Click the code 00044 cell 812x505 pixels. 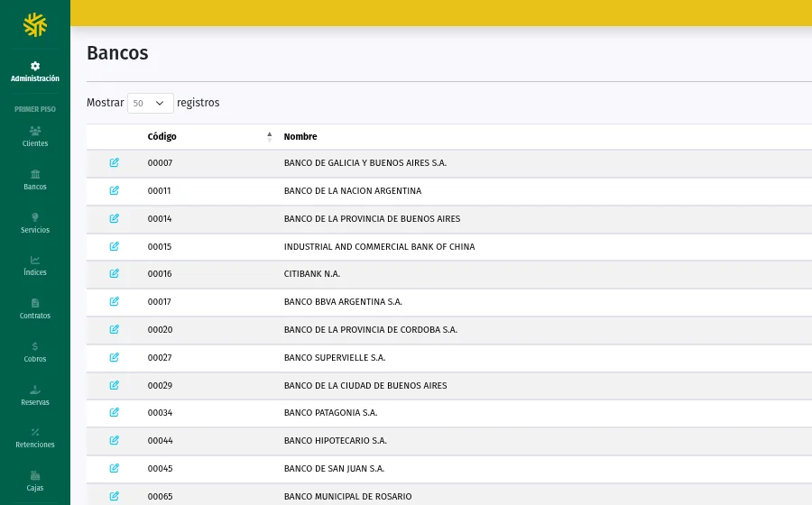(160, 441)
